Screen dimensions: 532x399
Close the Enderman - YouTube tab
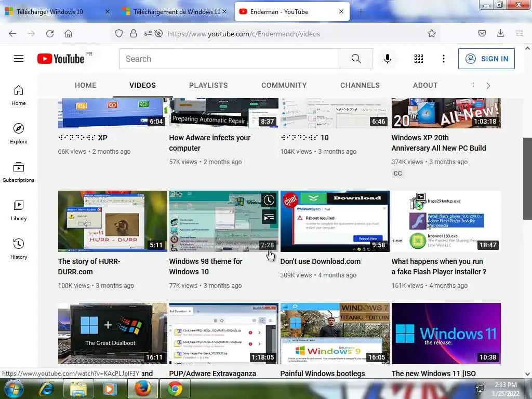(341, 11)
